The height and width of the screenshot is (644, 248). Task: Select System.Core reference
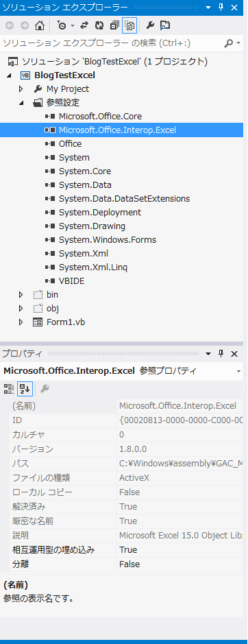coord(85,171)
